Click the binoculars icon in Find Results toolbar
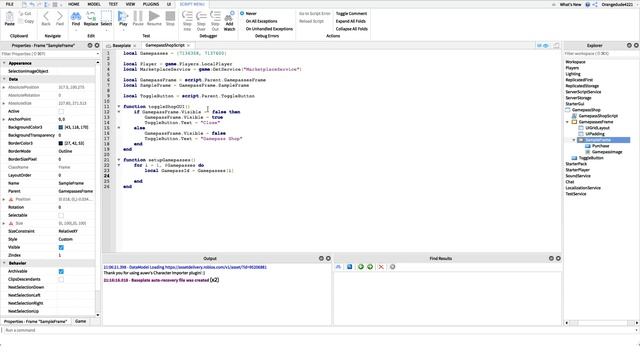The image size is (640, 360). 338,267
